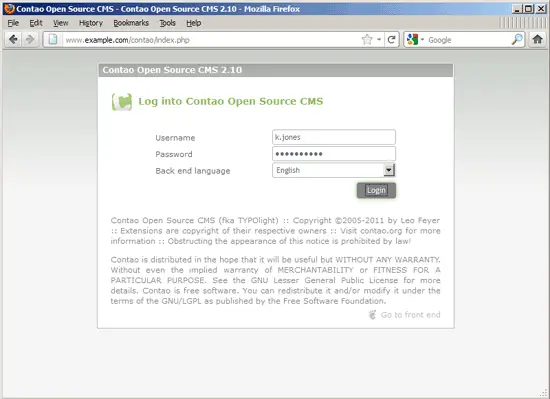Click the window resize grip corner
The height and width of the screenshot is (399, 550).
pos(543,394)
